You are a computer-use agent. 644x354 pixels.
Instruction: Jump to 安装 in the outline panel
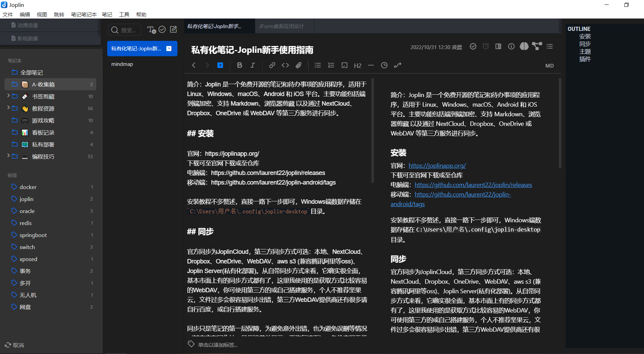pyautogui.click(x=585, y=36)
